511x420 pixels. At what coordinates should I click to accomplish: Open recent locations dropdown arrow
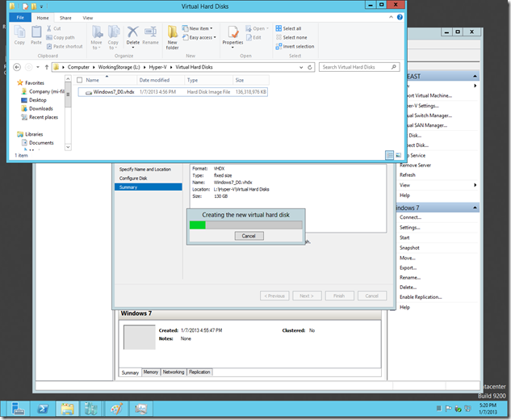coord(38,67)
